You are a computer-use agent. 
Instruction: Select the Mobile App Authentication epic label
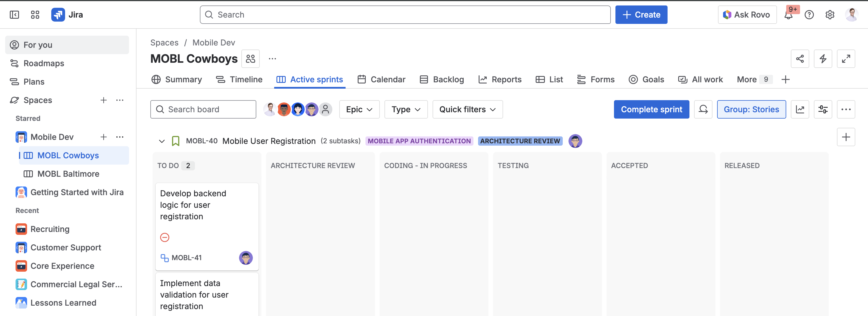pos(419,141)
